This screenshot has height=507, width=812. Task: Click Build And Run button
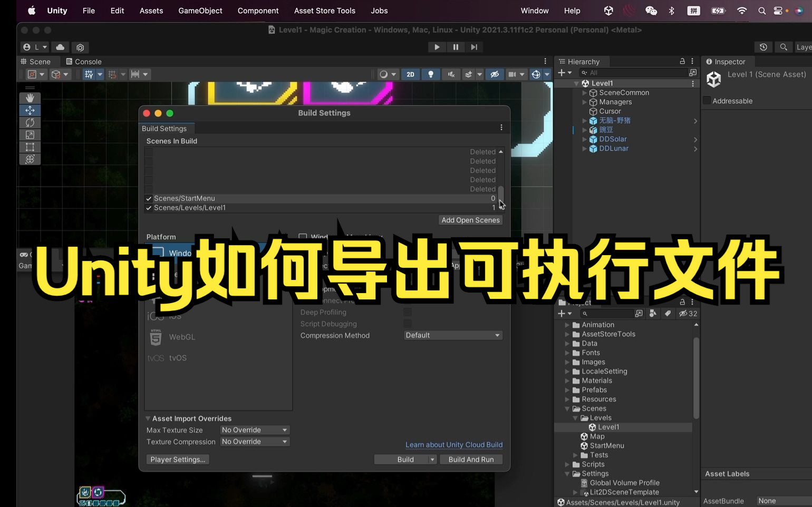(x=471, y=460)
